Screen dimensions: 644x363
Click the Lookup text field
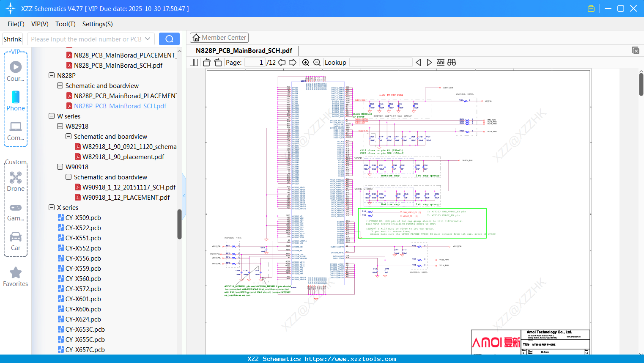tap(381, 63)
